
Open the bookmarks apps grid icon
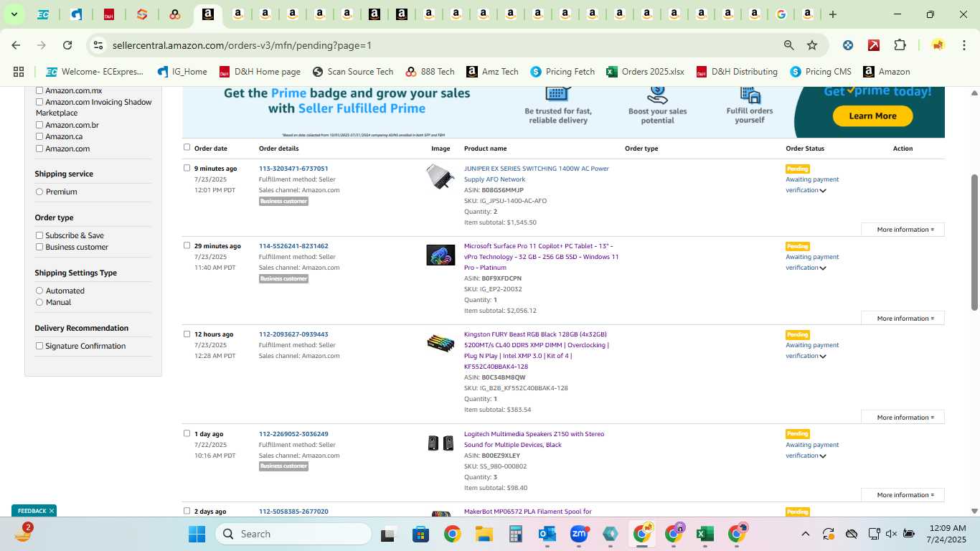click(x=19, y=72)
